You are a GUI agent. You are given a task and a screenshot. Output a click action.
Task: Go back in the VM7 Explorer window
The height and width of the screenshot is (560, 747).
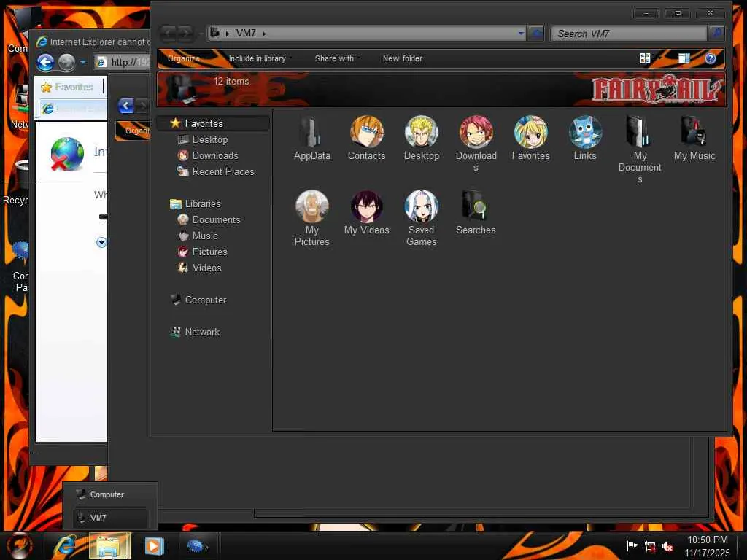point(169,34)
